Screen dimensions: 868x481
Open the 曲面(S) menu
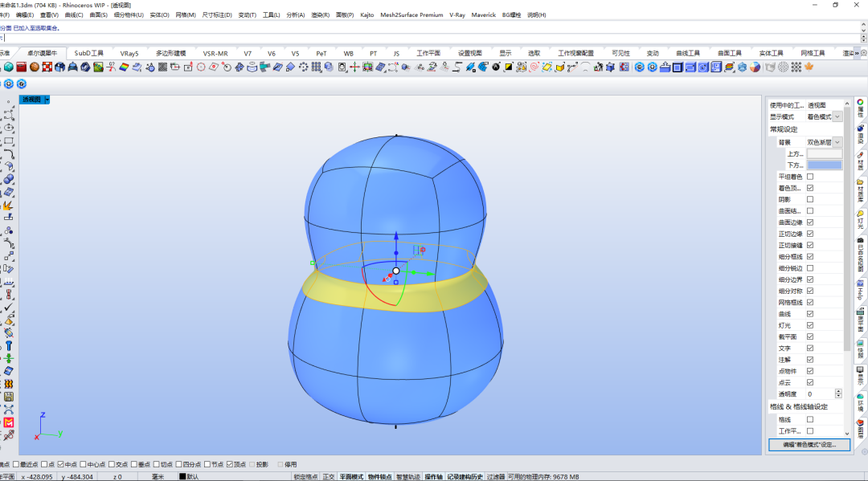click(x=99, y=15)
